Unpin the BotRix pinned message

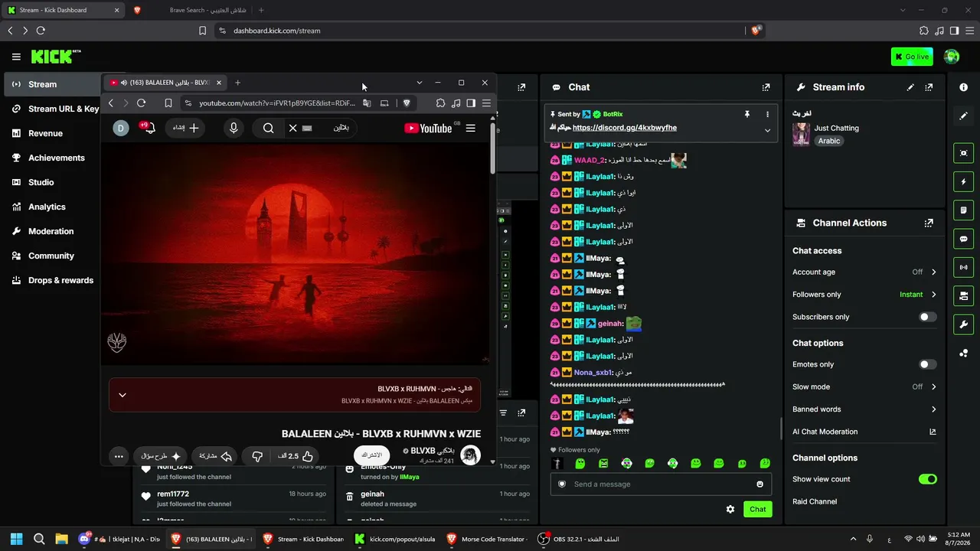pos(747,114)
